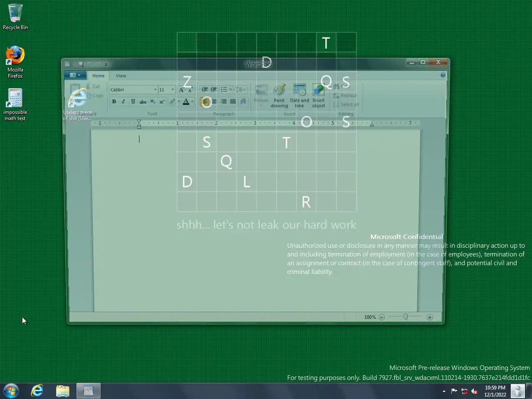
Task: Select Align text right
Action: (x=224, y=101)
